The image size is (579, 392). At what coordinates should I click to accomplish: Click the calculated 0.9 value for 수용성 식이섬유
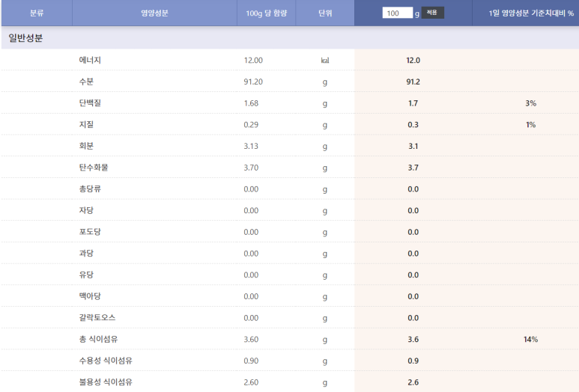(413, 361)
